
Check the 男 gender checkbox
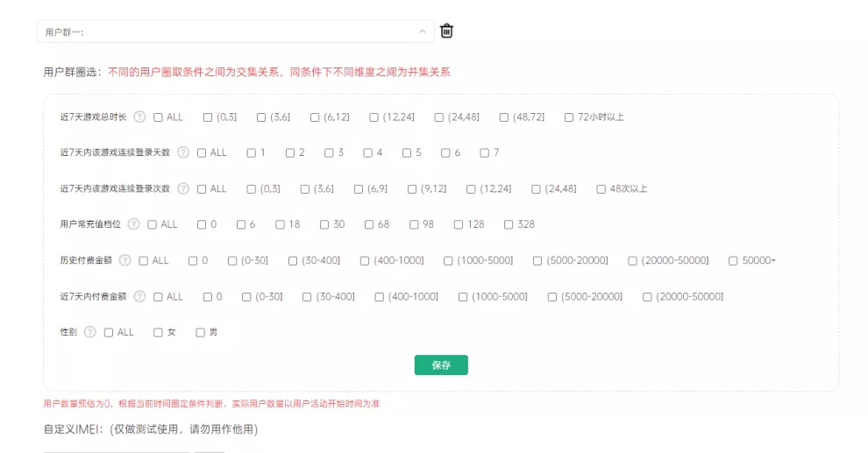click(x=201, y=332)
